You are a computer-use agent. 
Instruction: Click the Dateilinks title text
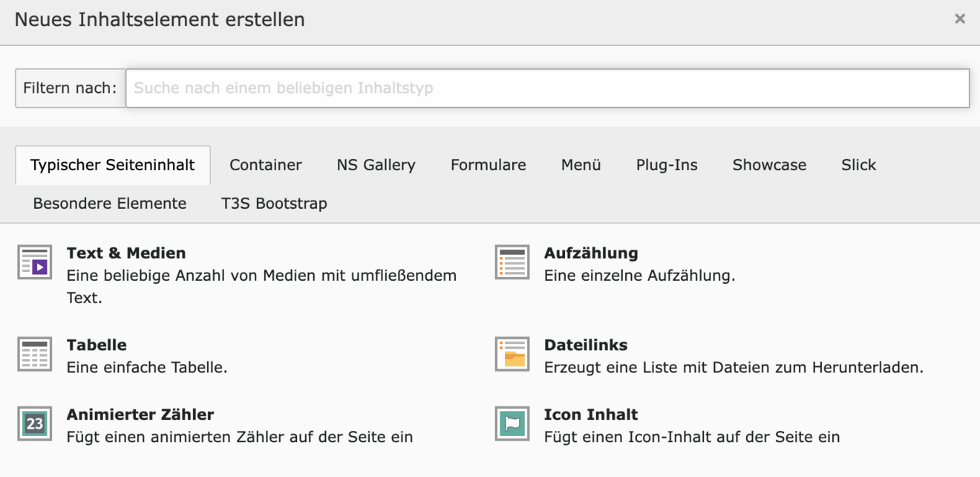[x=586, y=345]
